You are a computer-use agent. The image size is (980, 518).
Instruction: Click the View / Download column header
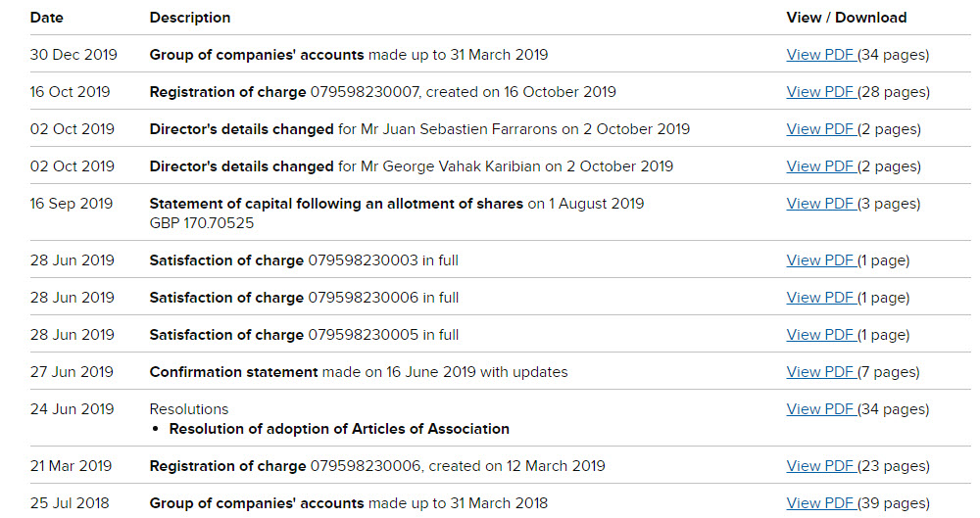[847, 18]
